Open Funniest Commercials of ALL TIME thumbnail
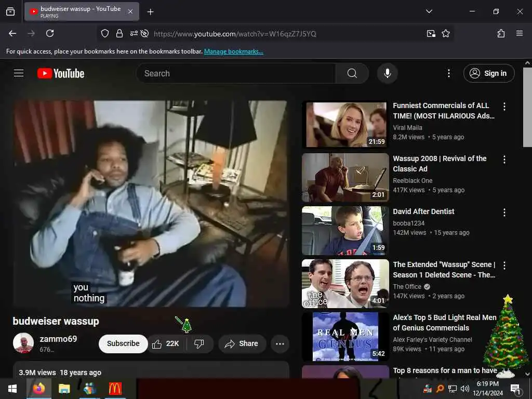This screenshot has height=399, width=532. point(345,125)
